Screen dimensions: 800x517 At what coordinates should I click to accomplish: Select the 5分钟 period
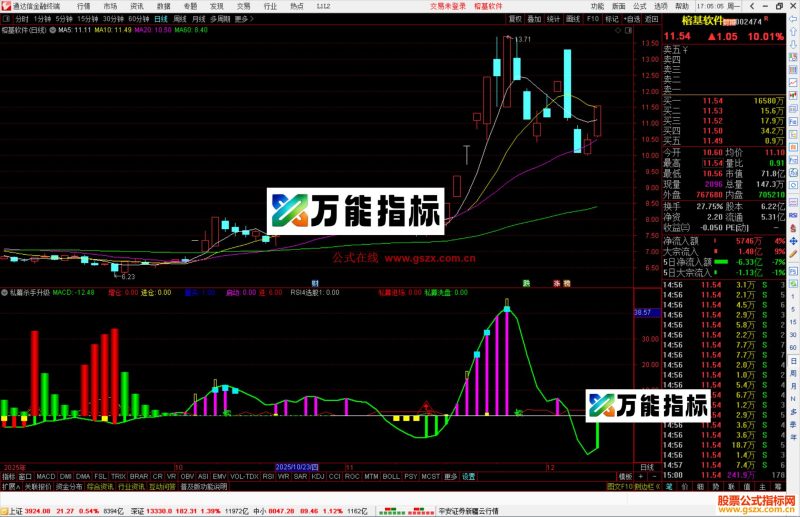pos(64,19)
